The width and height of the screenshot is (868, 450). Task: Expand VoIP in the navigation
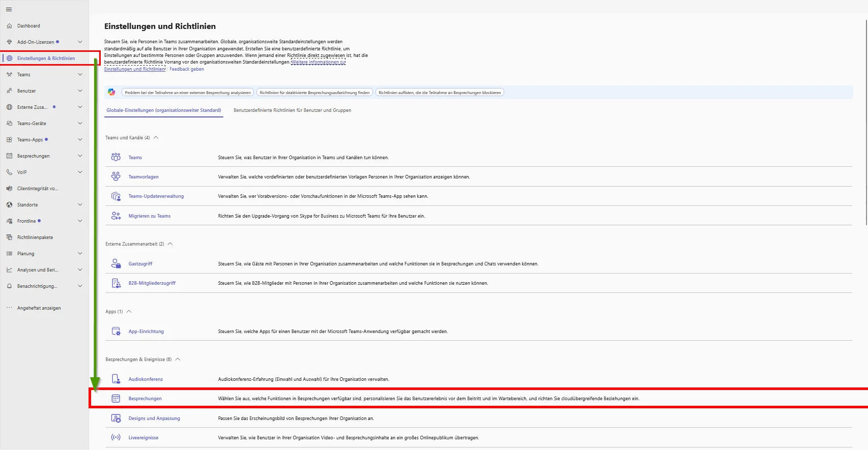point(80,172)
